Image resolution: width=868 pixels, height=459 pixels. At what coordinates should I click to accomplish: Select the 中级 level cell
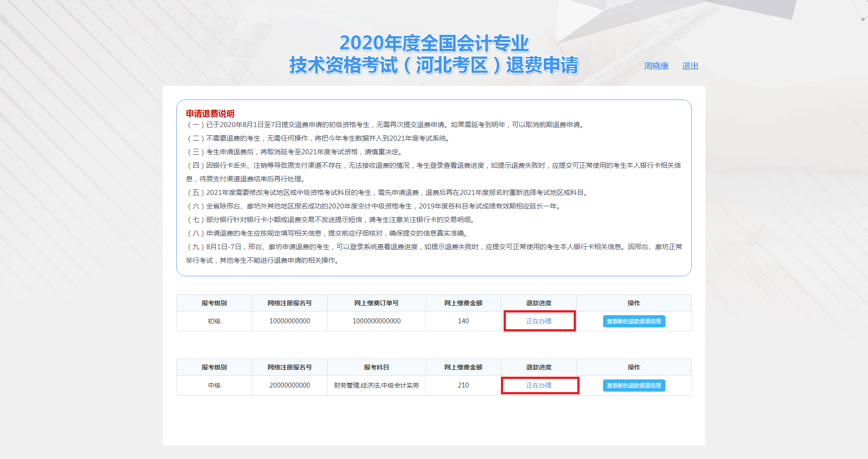point(214,385)
